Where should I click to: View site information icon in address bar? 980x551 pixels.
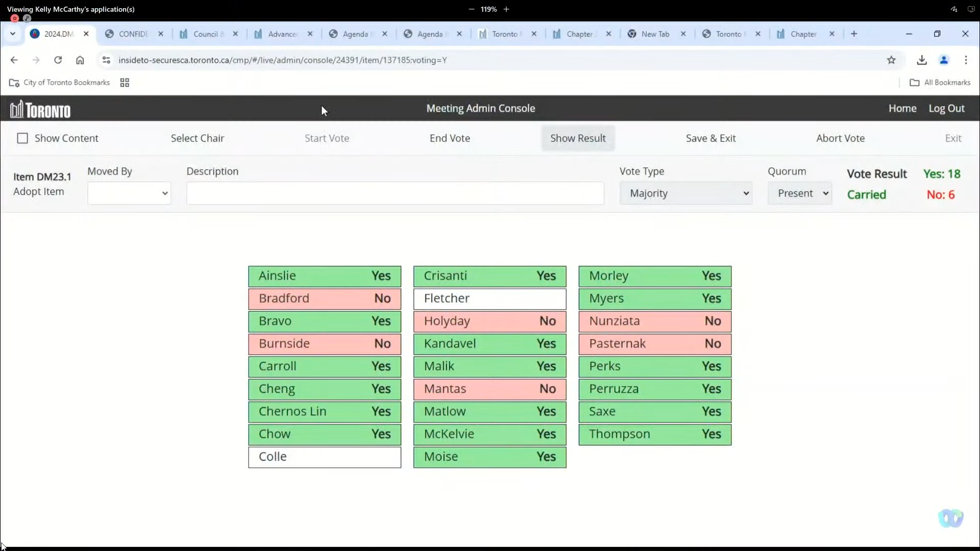point(106,60)
